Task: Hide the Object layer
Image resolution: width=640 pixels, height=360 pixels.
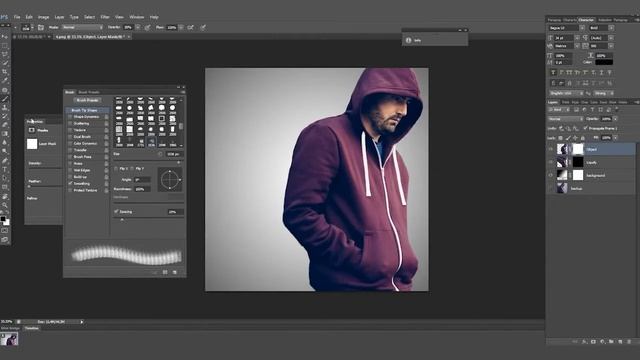Action: point(551,149)
